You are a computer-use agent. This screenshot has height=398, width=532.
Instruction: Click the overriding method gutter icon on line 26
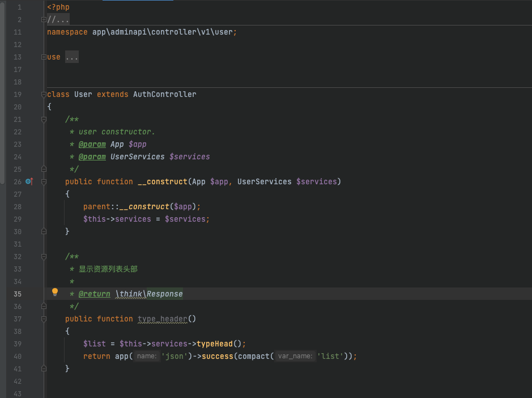coord(29,181)
